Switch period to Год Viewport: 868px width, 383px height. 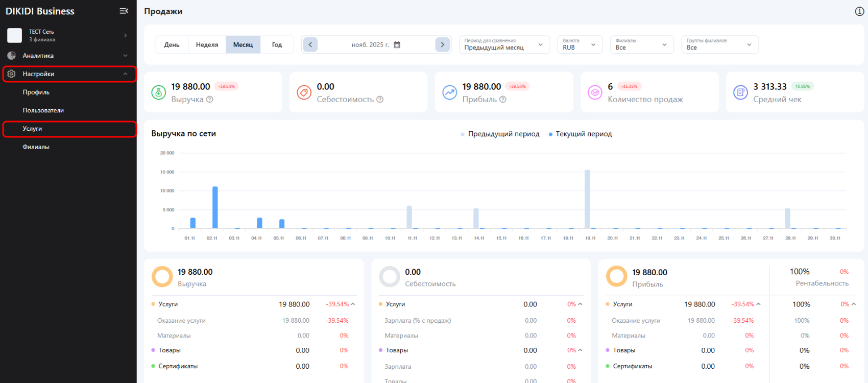click(277, 45)
